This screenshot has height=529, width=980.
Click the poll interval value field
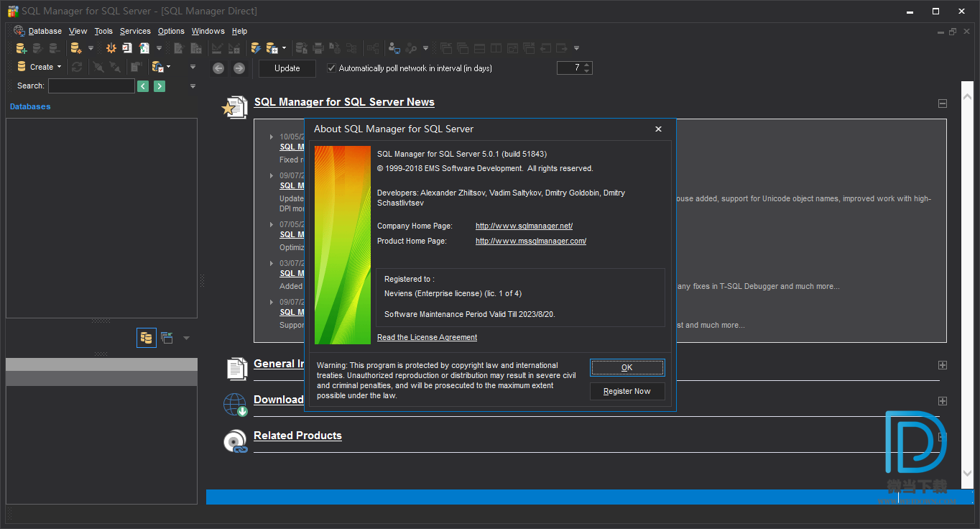[570, 68]
